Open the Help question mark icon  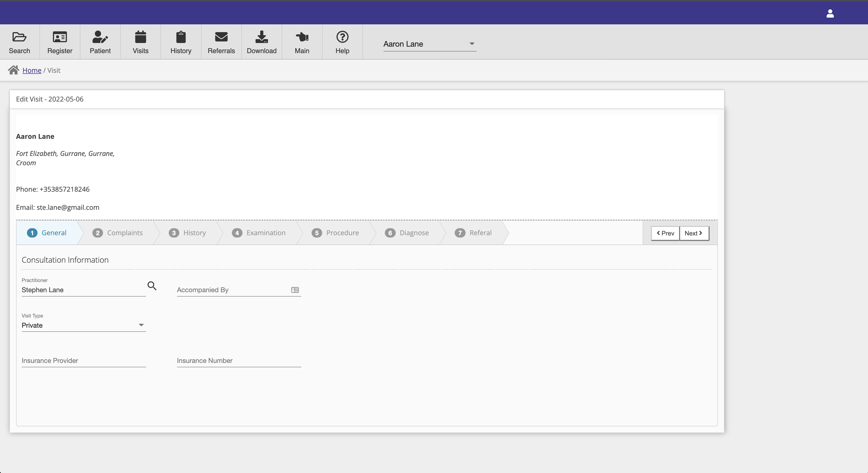coord(342,37)
